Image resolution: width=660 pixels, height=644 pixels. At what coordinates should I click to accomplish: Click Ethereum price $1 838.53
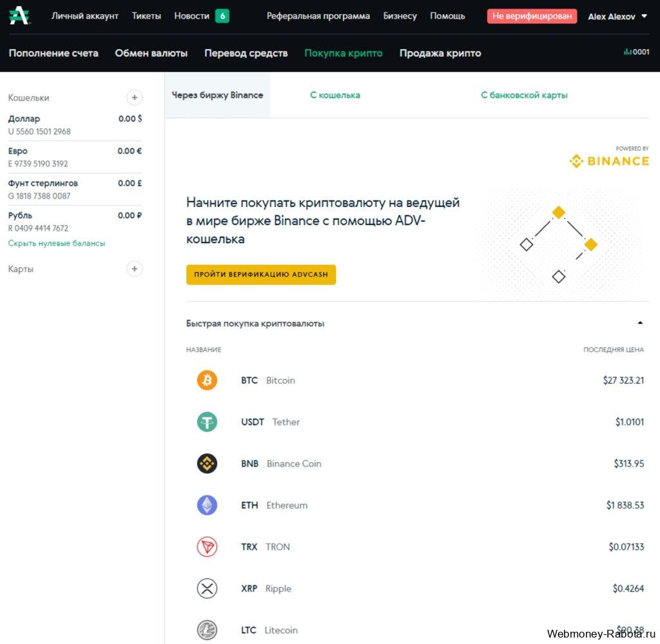coord(625,505)
